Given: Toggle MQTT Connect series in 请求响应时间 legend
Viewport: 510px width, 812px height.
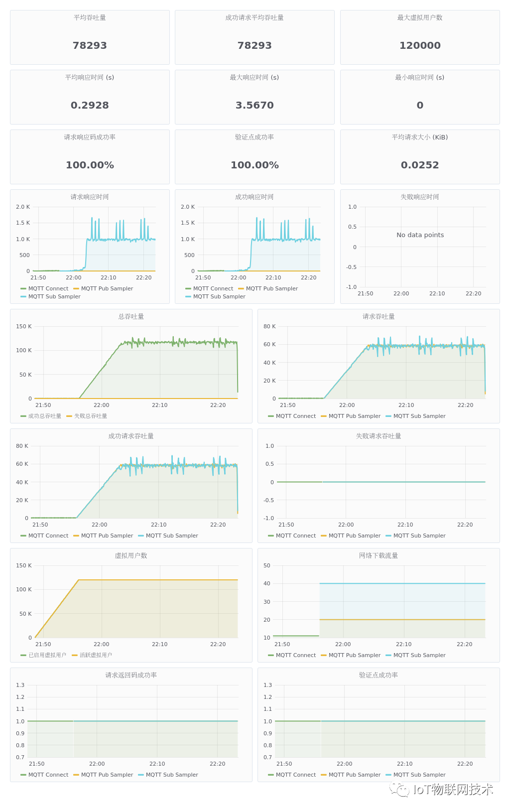Looking at the screenshot, I should coord(48,289).
